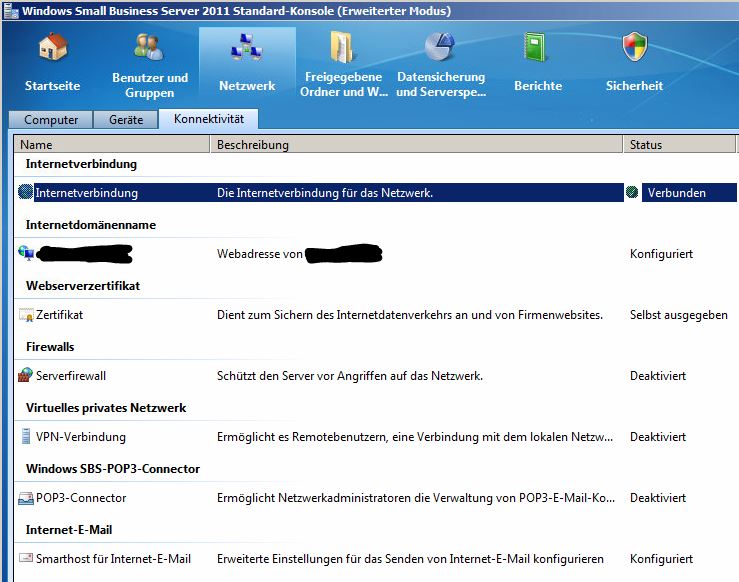Select the VPN-Verbindung list entry
739x582 pixels.
(x=81, y=437)
